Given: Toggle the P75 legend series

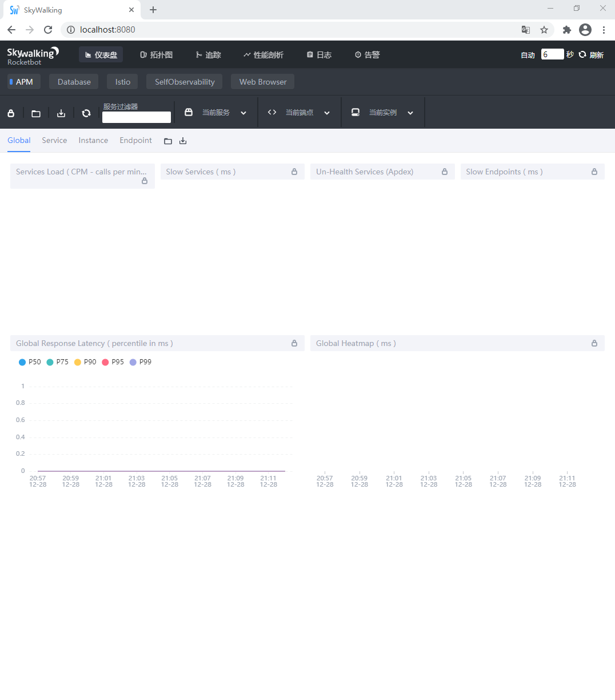Looking at the screenshot, I should (57, 362).
